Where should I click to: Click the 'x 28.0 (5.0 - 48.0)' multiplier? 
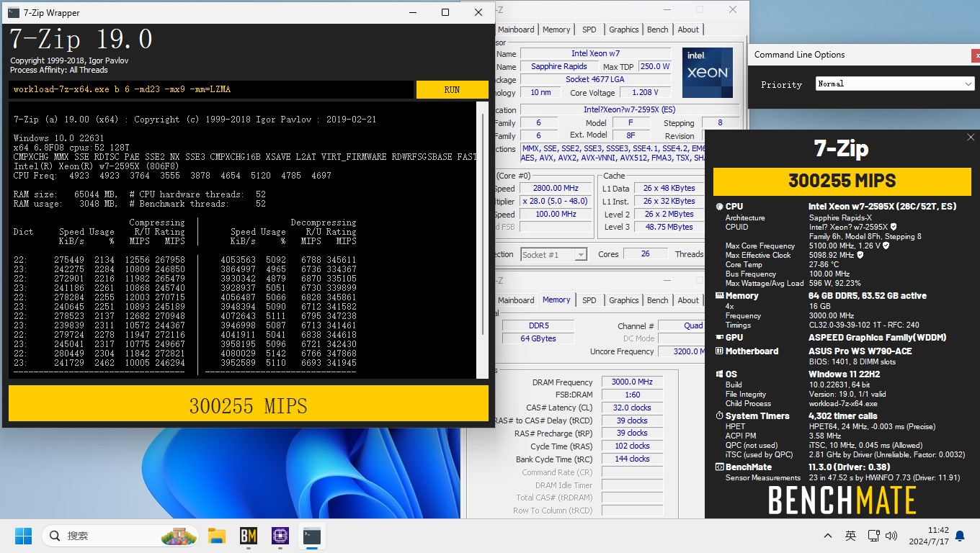pos(556,201)
